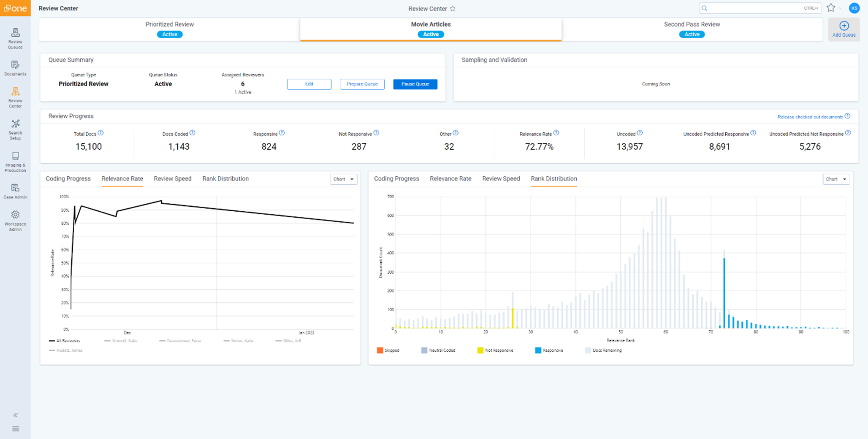Click Release checked out documents link
The height and width of the screenshot is (439, 868).
tap(810, 117)
